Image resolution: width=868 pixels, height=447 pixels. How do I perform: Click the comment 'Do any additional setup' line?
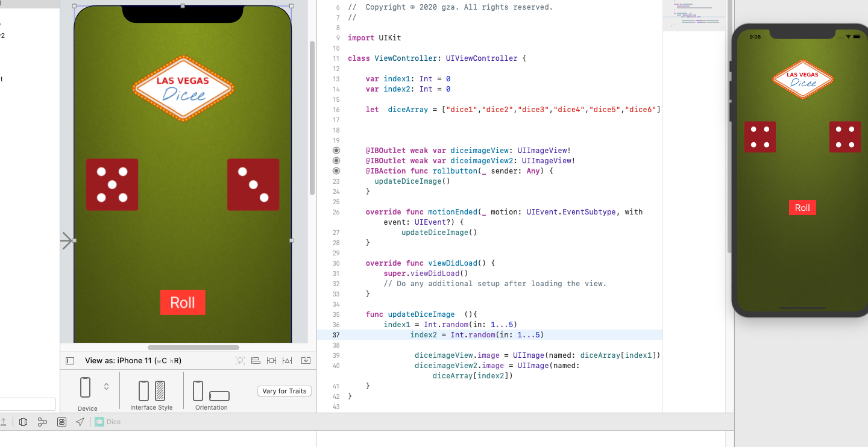(x=495, y=284)
